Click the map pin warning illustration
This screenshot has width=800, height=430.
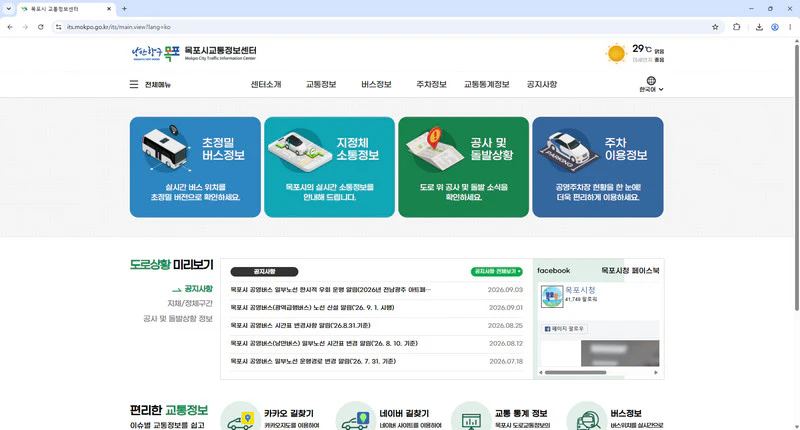pos(435,148)
